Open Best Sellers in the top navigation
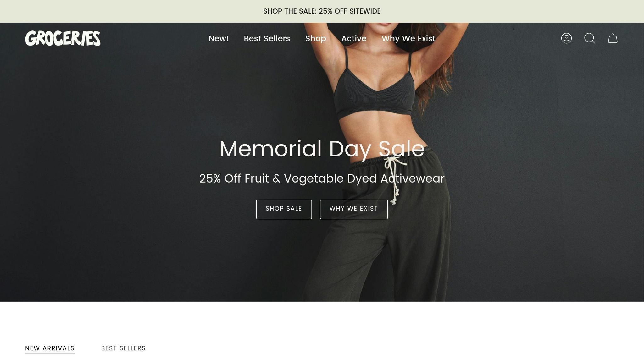 coord(267,38)
